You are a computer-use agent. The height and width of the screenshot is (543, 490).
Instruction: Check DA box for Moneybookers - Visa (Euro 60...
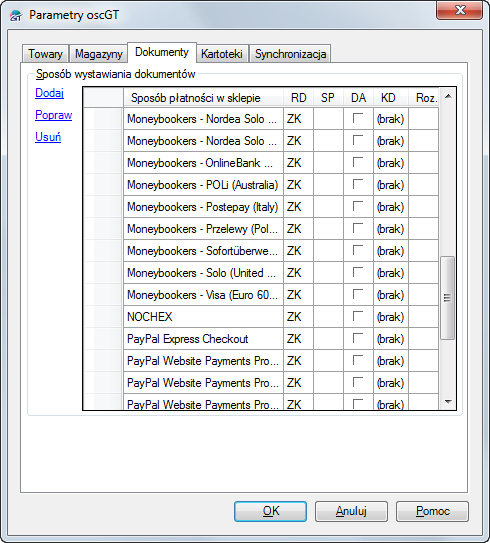pyautogui.click(x=358, y=294)
